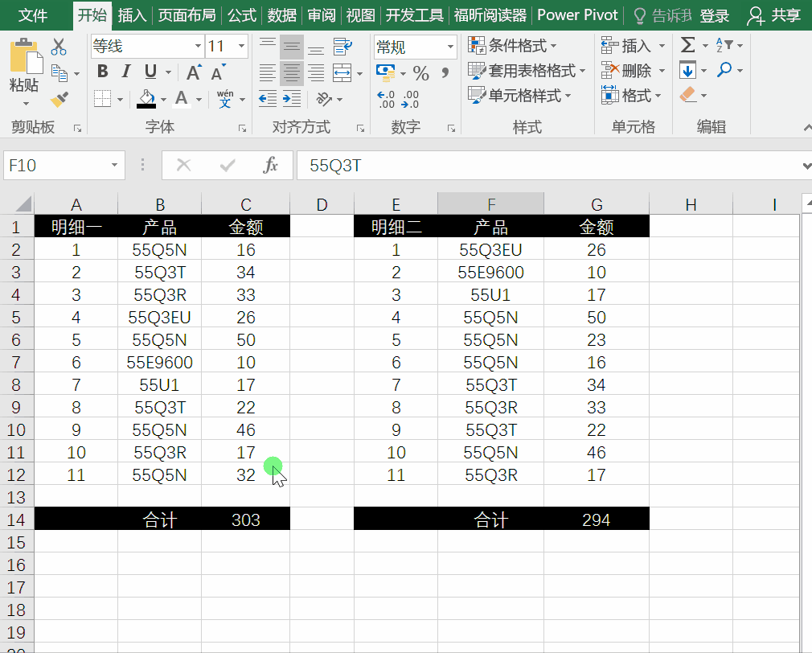
Task: Click the Copy icon
Action: 59,73
